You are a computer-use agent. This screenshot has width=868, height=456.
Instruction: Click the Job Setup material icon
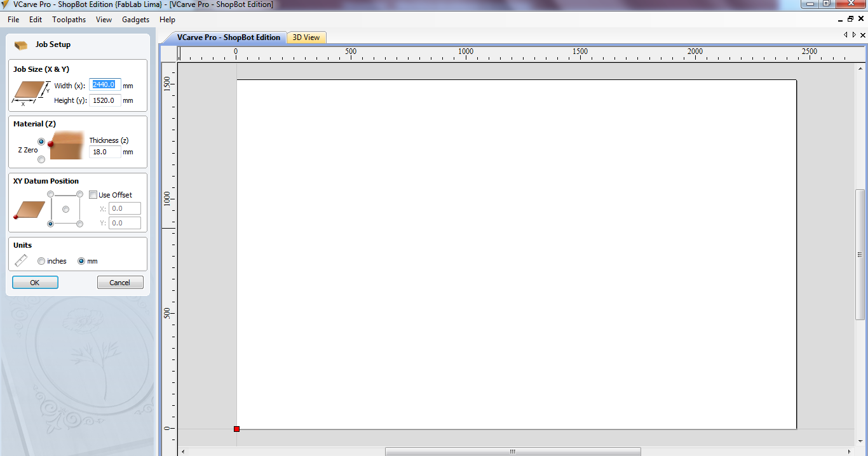(x=21, y=45)
